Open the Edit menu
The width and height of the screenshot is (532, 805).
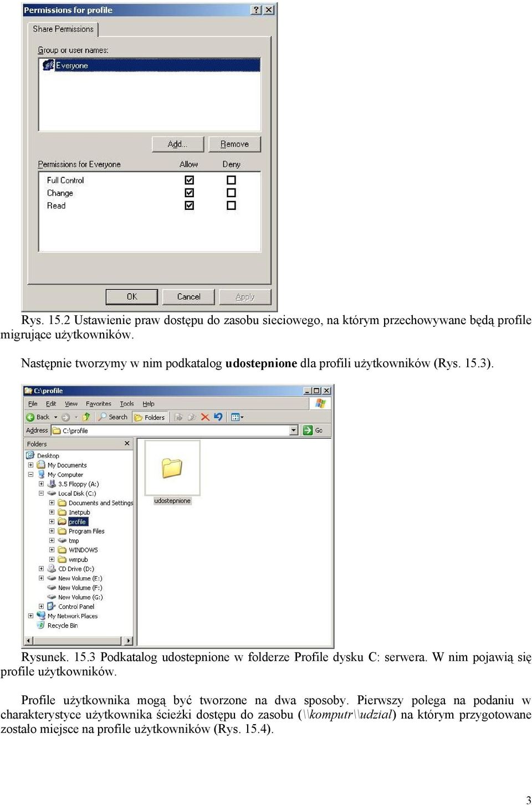[x=51, y=404]
